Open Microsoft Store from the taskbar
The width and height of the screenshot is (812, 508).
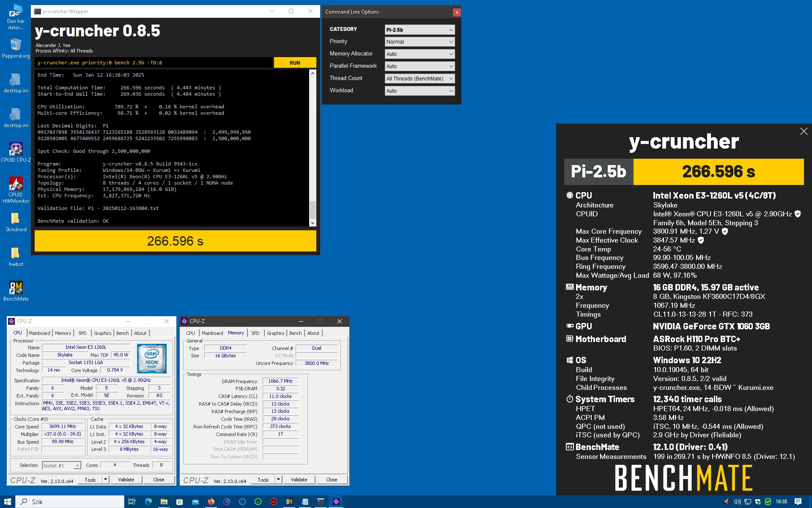point(179,502)
